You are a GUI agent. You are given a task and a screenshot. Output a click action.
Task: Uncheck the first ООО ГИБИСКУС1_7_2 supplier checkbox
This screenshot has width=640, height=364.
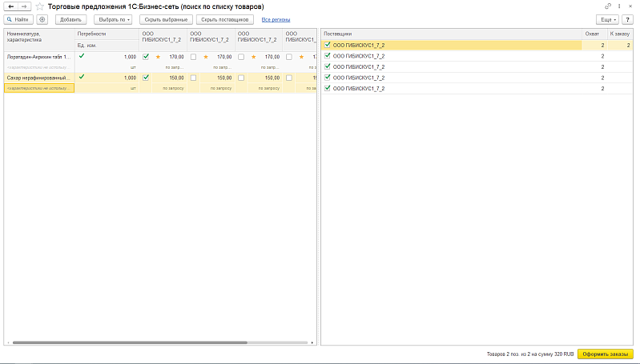(x=327, y=46)
